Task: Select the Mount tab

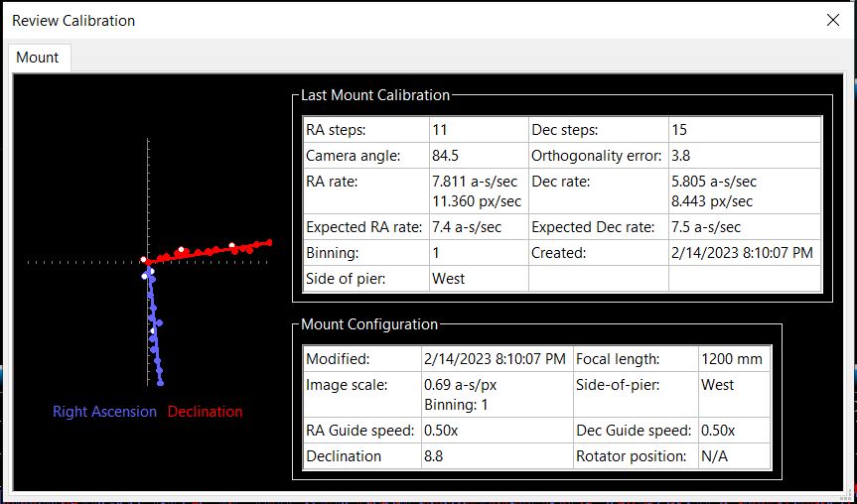Action: pyautogui.click(x=38, y=58)
